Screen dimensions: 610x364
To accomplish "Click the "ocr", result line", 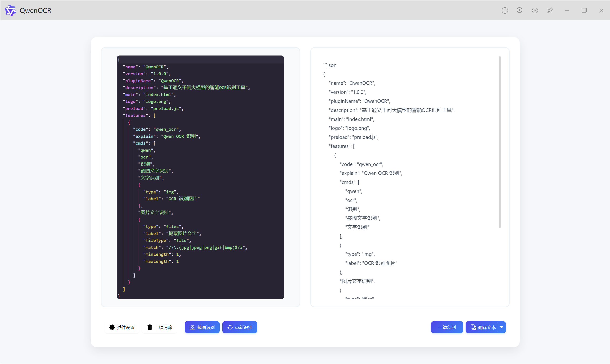I will tap(351, 200).
